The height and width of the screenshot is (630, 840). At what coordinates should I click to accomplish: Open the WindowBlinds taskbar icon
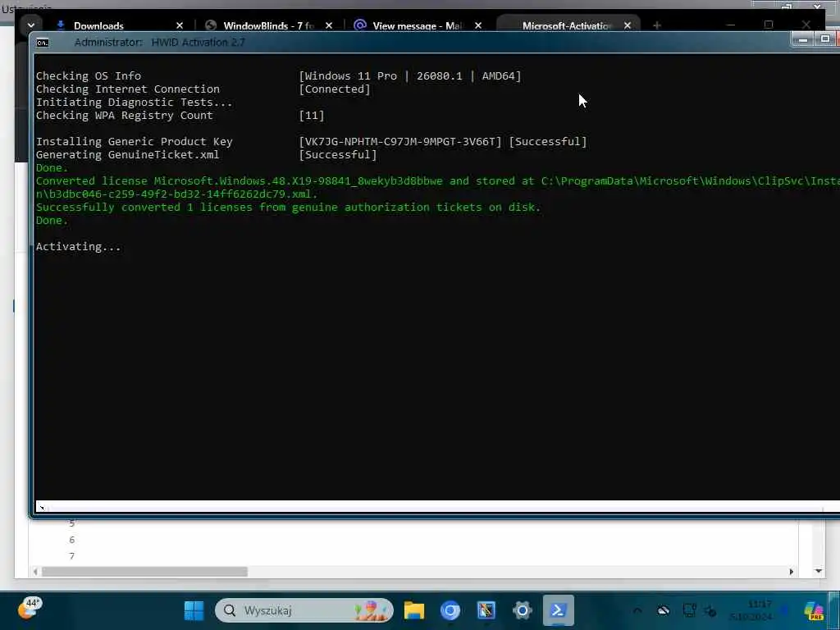pos(486,610)
